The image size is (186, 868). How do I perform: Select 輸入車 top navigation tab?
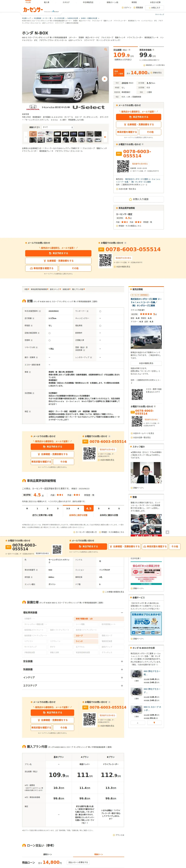click(47, 2)
